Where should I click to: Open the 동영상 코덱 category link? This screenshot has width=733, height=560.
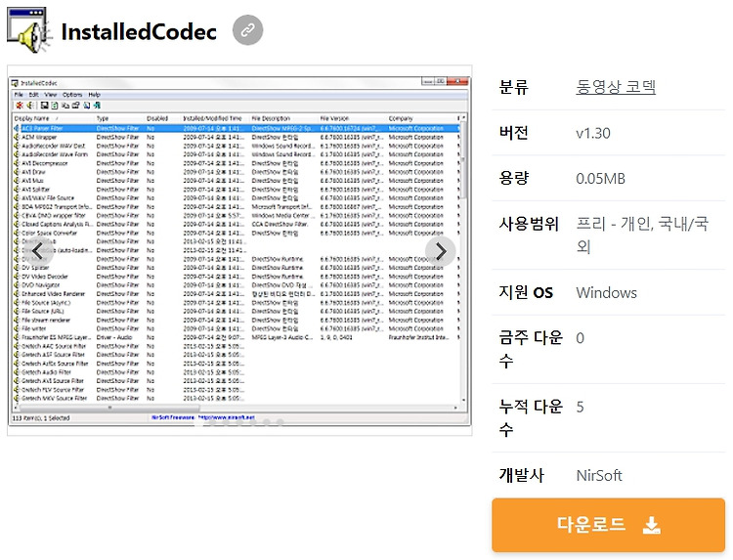(616, 87)
